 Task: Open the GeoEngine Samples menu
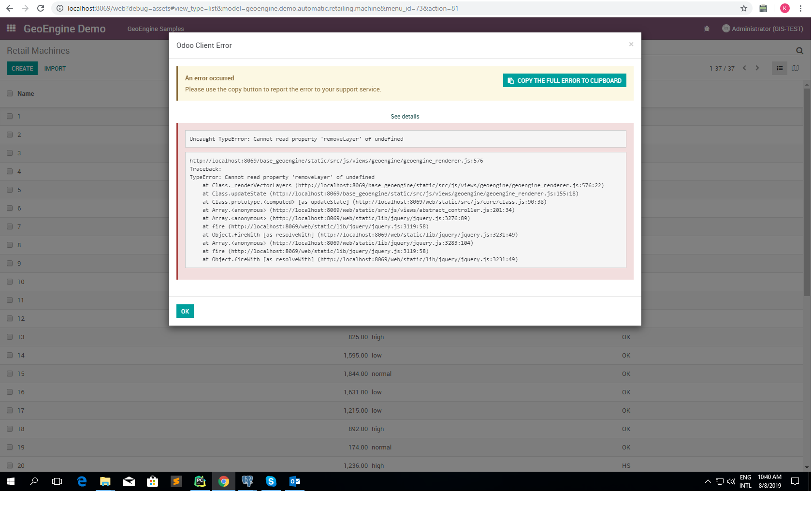click(x=155, y=29)
